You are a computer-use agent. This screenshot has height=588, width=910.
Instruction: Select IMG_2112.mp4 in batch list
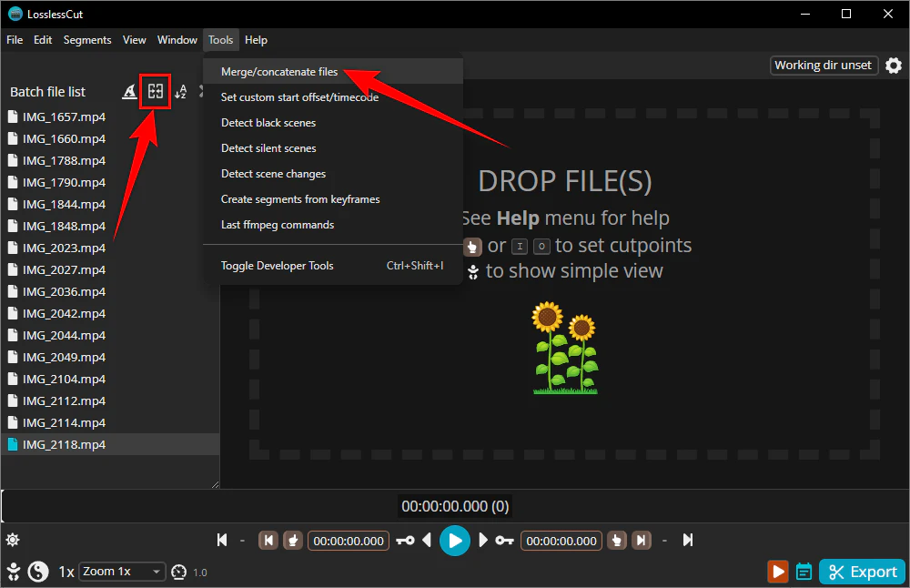pos(110,401)
